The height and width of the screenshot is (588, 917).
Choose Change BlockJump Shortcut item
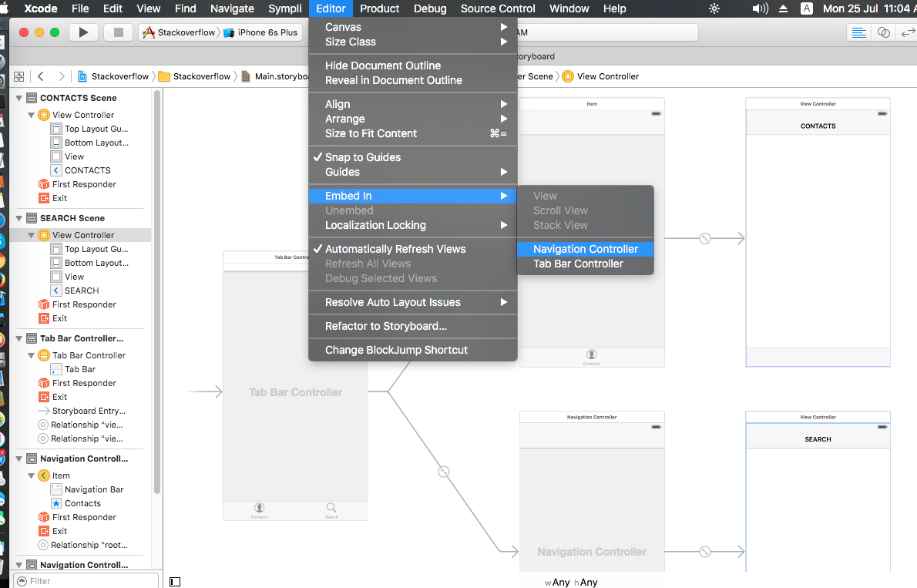point(413,350)
